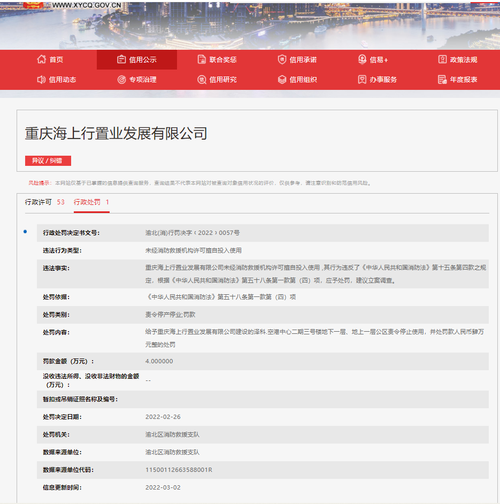Click the blue bullet marker of the penalty record
The height and width of the screenshot is (504, 500).
tap(25, 232)
